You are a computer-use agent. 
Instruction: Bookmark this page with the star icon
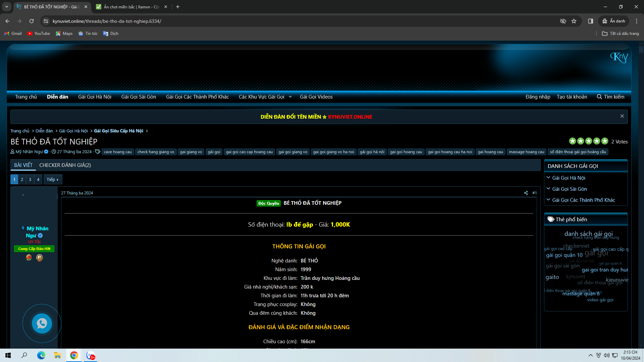point(574,21)
